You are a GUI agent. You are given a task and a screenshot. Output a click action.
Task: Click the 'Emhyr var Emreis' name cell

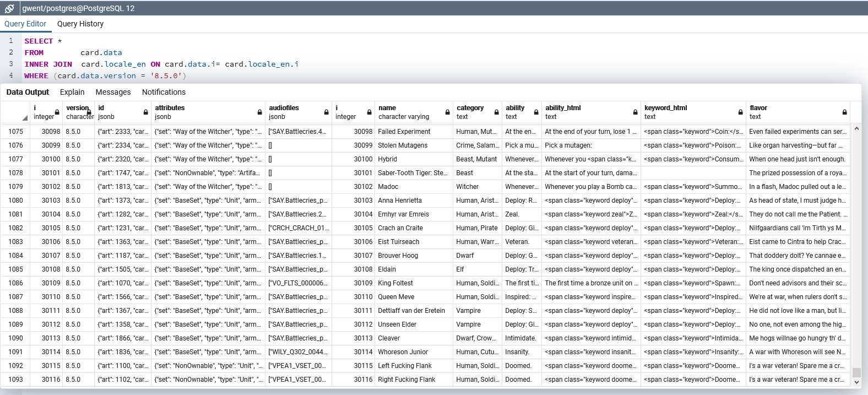click(414, 214)
